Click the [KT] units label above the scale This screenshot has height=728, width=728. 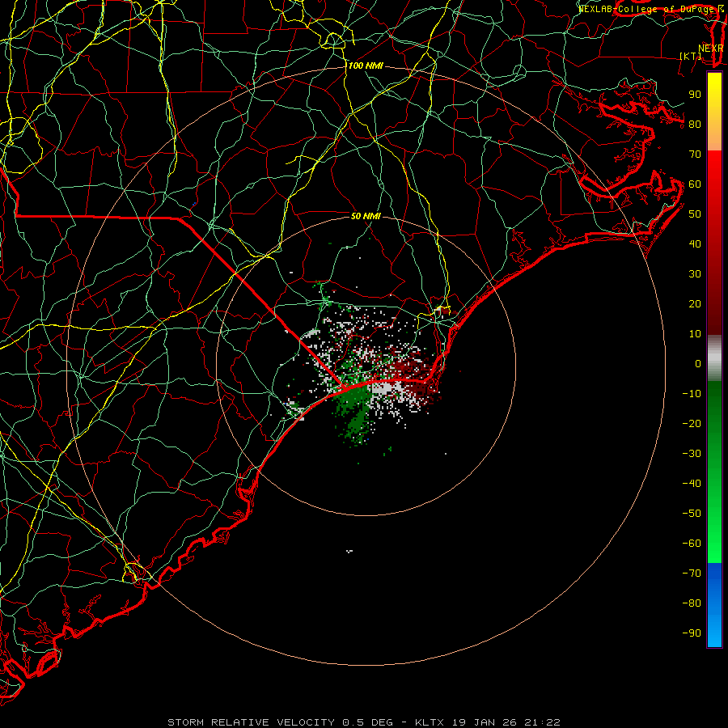691,56
